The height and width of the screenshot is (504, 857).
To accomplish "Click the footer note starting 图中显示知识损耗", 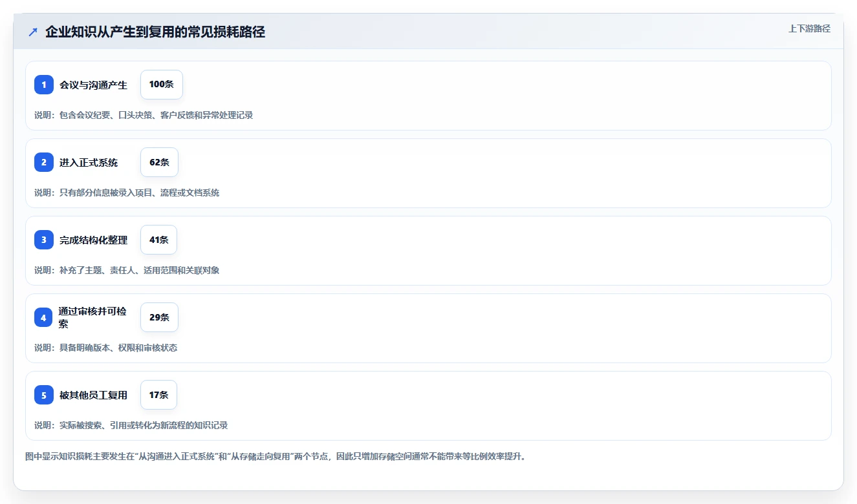I will (277, 457).
